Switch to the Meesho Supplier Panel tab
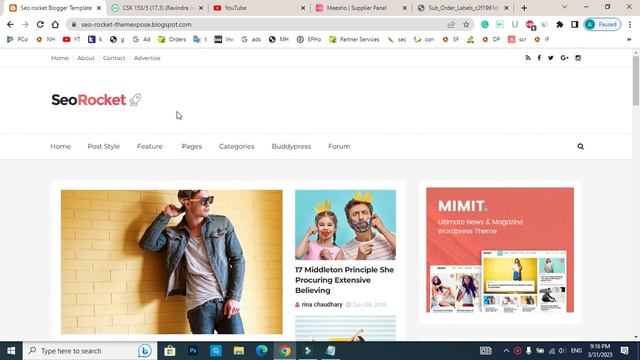The width and height of the screenshot is (640, 360). point(361,8)
